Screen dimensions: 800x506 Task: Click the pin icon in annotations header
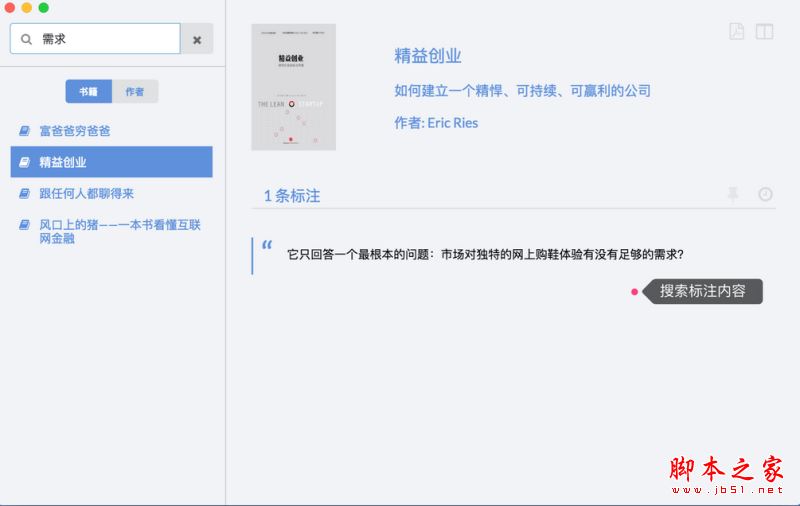pyautogui.click(x=733, y=194)
